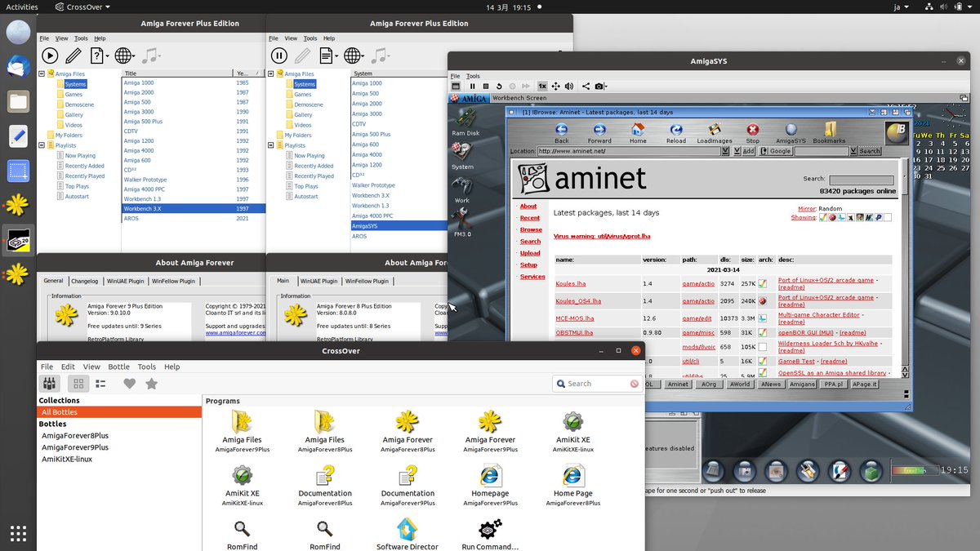Click Forward in IBrowse toolbar
This screenshot has width=980, height=551.
(x=599, y=133)
